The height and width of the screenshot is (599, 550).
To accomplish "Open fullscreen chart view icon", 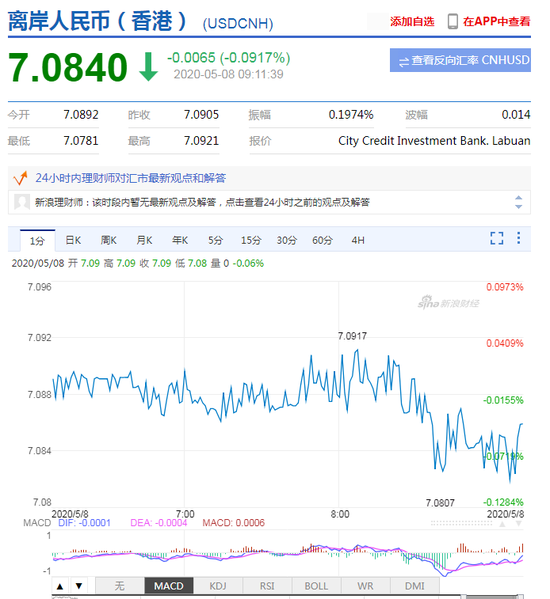I will (497, 238).
